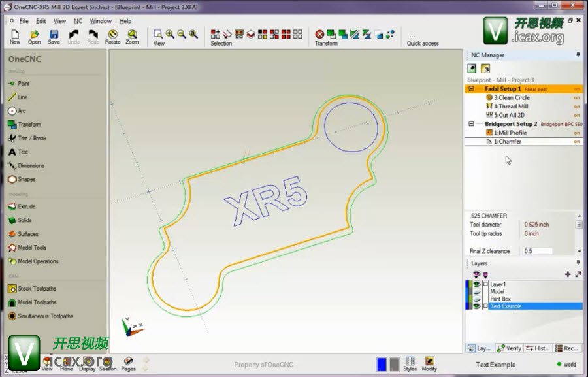Open the Shapes tool
Image resolution: width=588 pixels, height=377 pixels.
click(22, 179)
